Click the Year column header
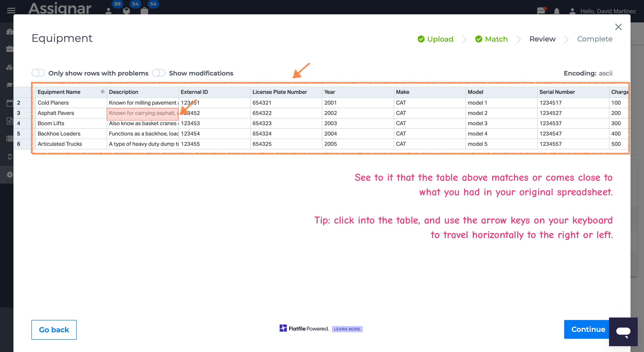Image resolution: width=644 pixels, height=352 pixels. pos(358,92)
